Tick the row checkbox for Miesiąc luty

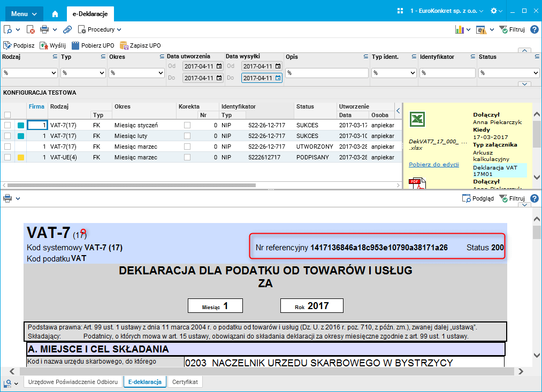7,136
